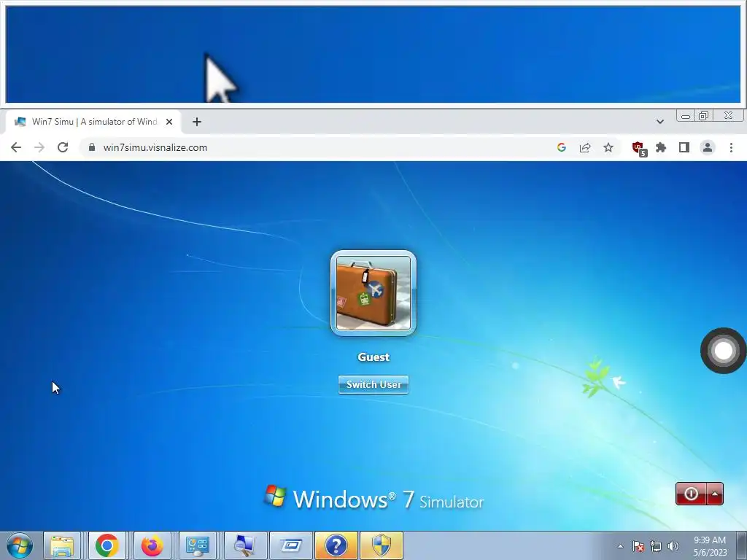The width and height of the screenshot is (747, 560).
Task: Open a new browser tab
Action: coord(197,122)
